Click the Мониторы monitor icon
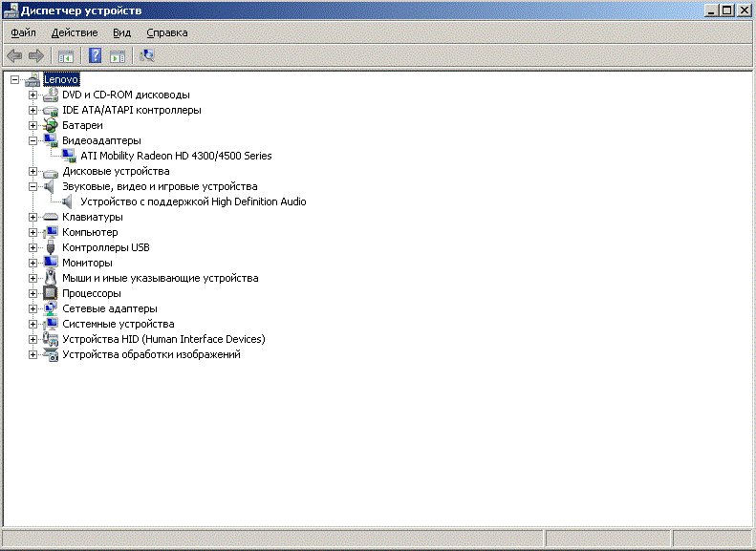This screenshot has height=551, width=756. (x=51, y=263)
